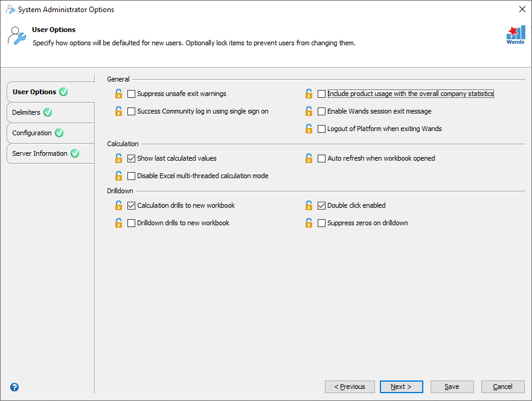Image resolution: width=532 pixels, height=401 pixels.
Task: Click the Wands logo
Action: [x=515, y=35]
